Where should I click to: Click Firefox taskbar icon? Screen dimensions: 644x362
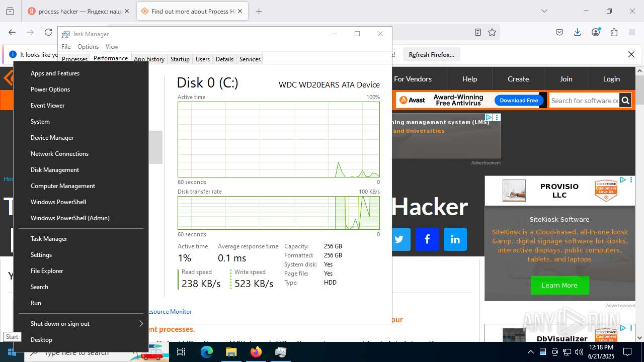pos(256,352)
